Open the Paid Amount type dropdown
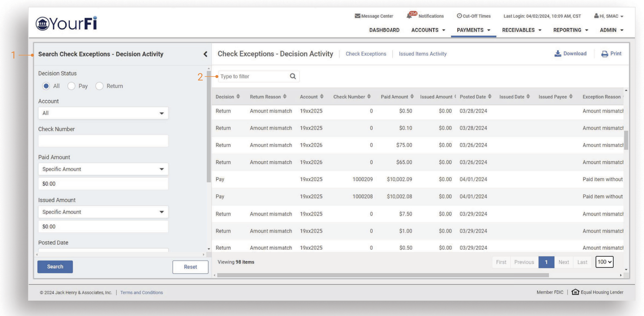The image size is (644, 316). pyautogui.click(x=103, y=169)
